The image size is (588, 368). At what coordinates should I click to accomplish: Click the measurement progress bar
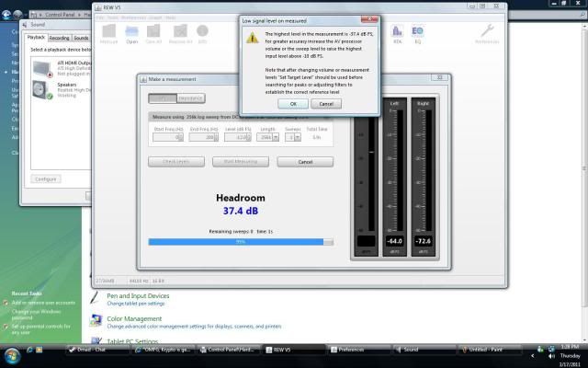tap(241, 242)
